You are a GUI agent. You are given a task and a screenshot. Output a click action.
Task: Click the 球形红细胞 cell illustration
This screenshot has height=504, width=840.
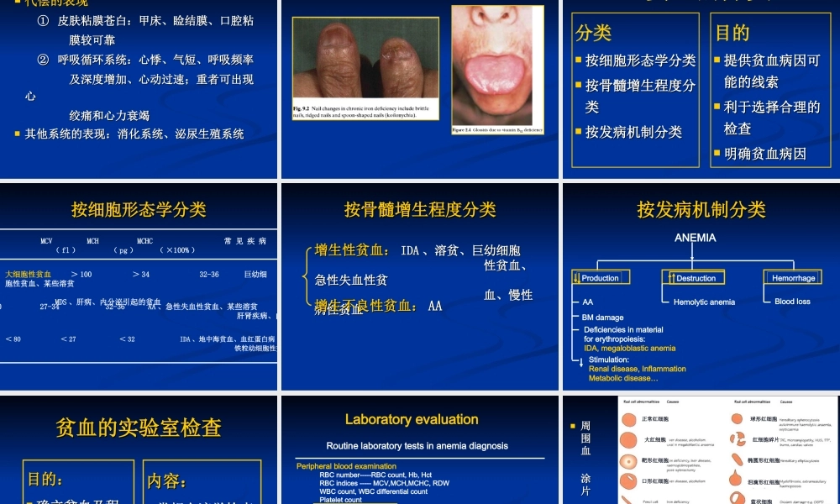[738, 420]
